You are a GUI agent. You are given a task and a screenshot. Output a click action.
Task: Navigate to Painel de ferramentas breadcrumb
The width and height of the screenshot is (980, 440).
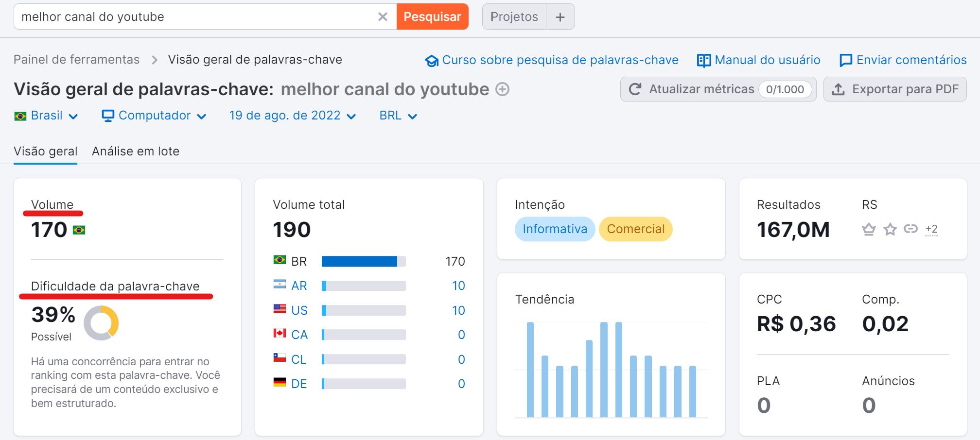pos(76,59)
